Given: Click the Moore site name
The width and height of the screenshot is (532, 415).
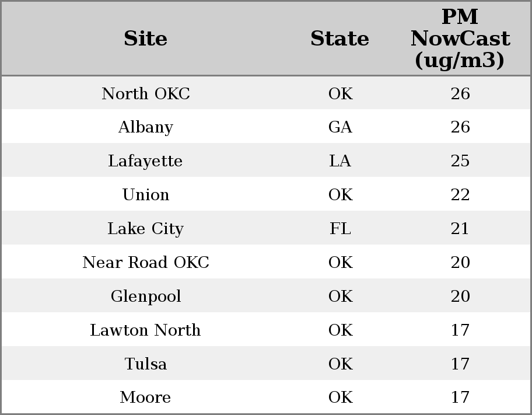Looking at the screenshot, I should coord(146,397).
